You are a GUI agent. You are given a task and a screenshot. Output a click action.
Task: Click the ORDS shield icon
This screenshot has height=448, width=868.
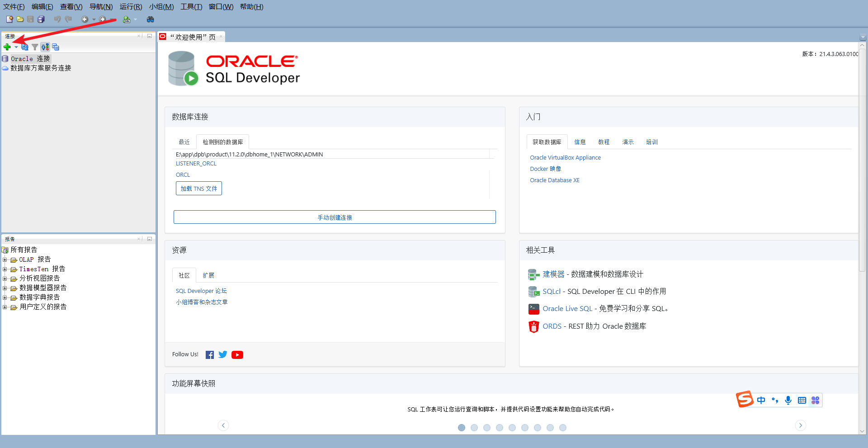tap(534, 326)
